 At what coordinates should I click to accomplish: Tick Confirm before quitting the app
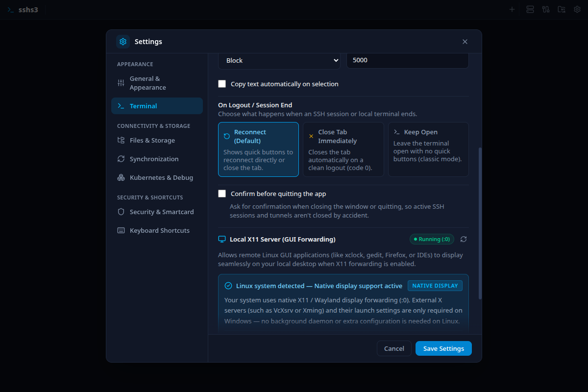click(x=222, y=194)
